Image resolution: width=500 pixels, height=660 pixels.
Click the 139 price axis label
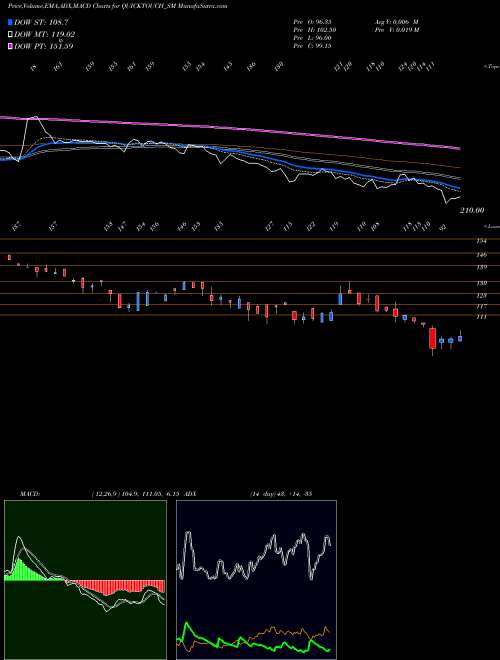(x=481, y=267)
